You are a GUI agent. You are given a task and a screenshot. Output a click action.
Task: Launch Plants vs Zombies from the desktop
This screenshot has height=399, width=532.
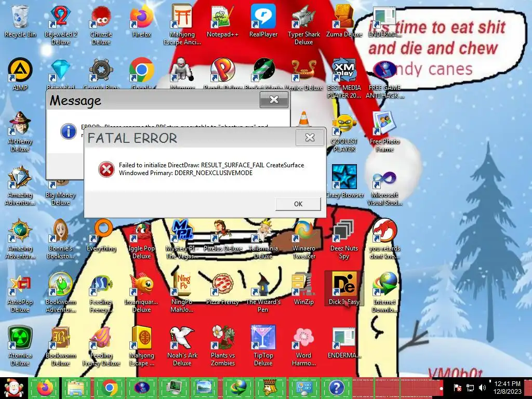point(222,346)
